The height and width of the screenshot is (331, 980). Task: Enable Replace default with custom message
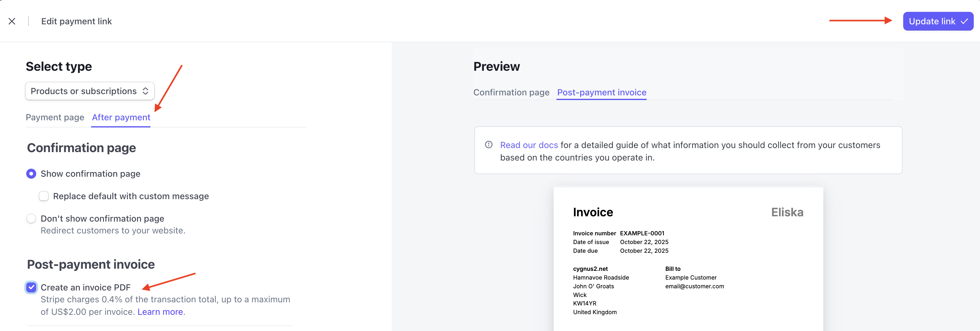tap(44, 196)
